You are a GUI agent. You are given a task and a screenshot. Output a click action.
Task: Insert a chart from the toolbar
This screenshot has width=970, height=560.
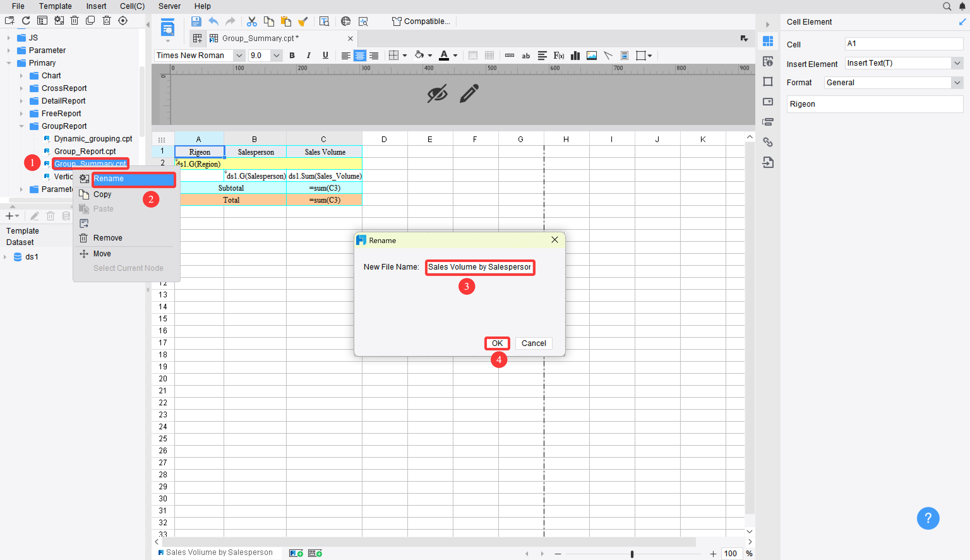[x=575, y=55]
